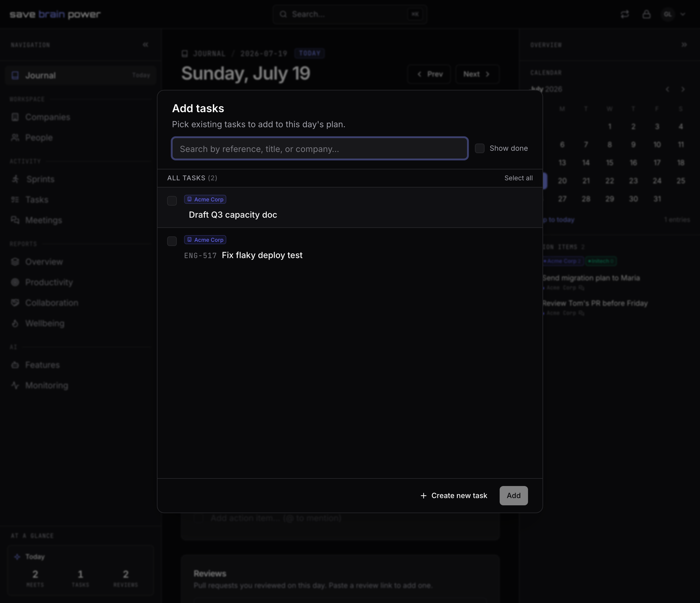This screenshot has height=603, width=700.
Task: Focus the search by reference input field
Action: pyautogui.click(x=320, y=149)
